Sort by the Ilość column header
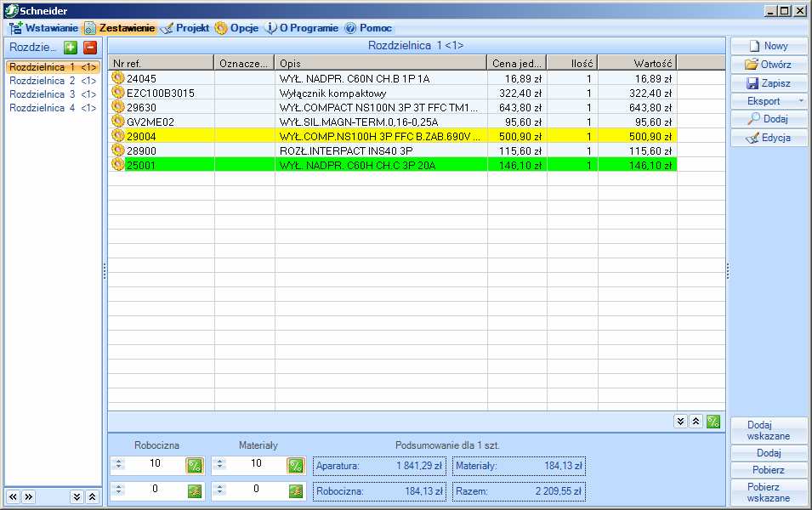This screenshot has width=812, height=510. coord(572,63)
